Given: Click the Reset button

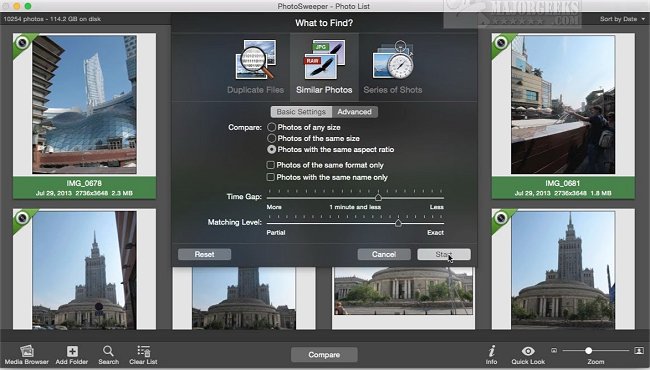Looking at the screenshot, I should click(x=204, y=254).
